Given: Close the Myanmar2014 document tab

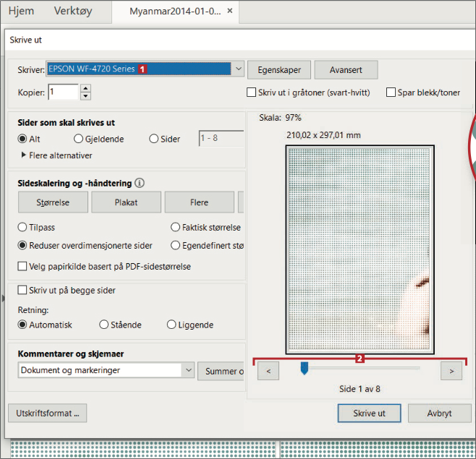Looking at the screenshot, I should 230,12.
